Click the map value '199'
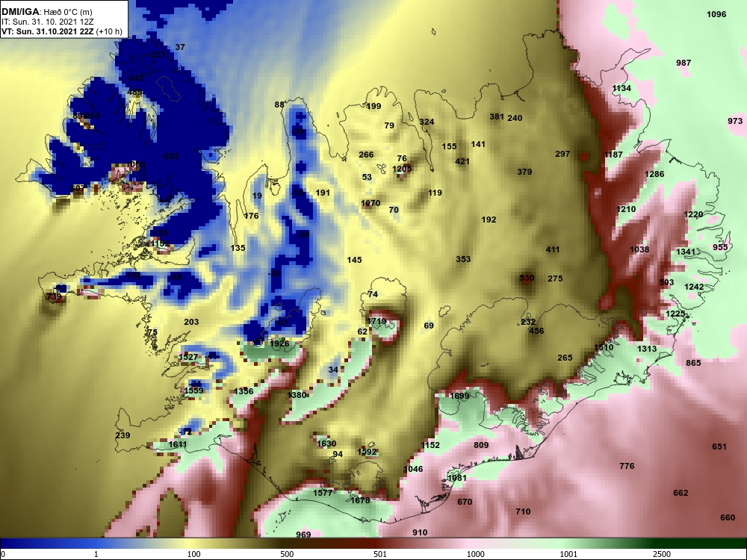The image size is (747, 560). 373,106
